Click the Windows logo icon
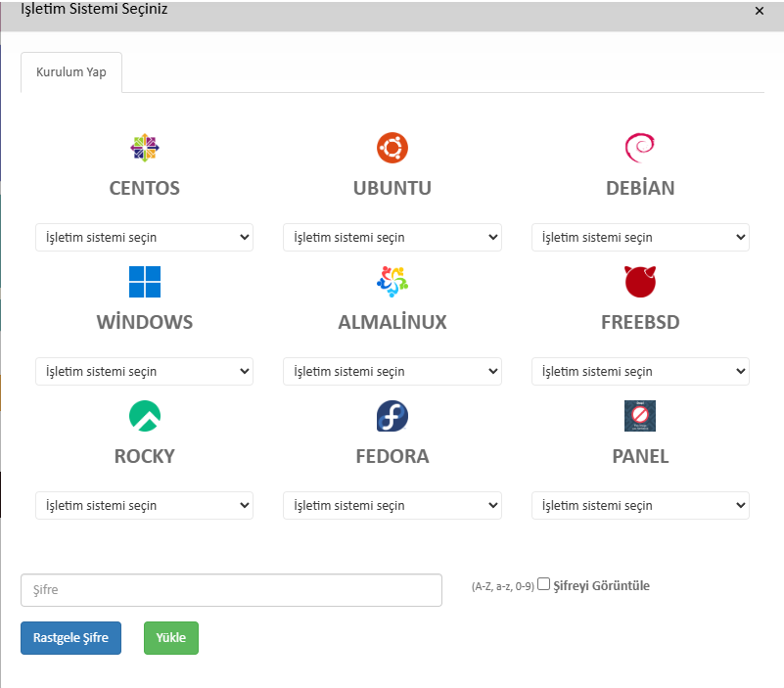 [145, 282]
